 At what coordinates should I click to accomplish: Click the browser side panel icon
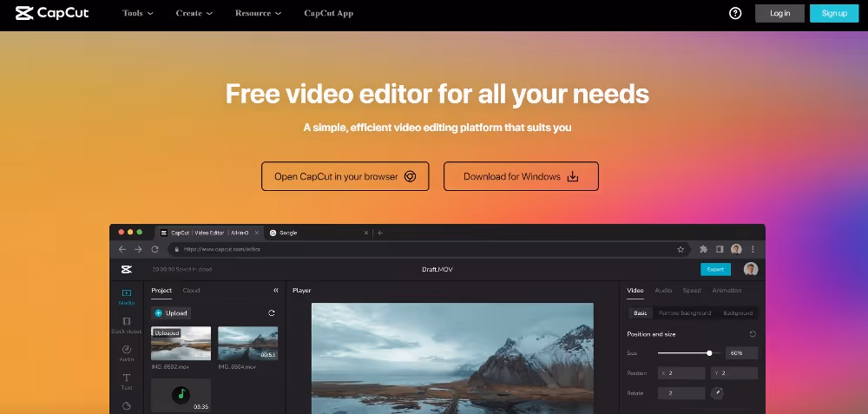(x=720, y=249)
